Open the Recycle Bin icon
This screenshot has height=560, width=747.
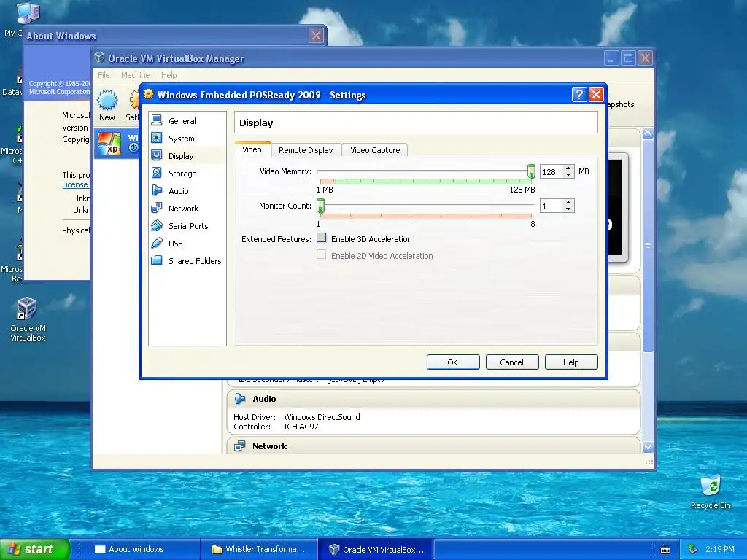tap(711, 492)
